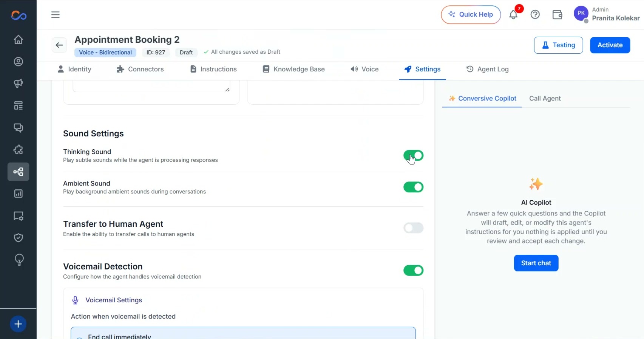The image size is (644, 339).
Task: Open the user profile sidebar icon
Action: pyautogui.click(x=18, y=62)
